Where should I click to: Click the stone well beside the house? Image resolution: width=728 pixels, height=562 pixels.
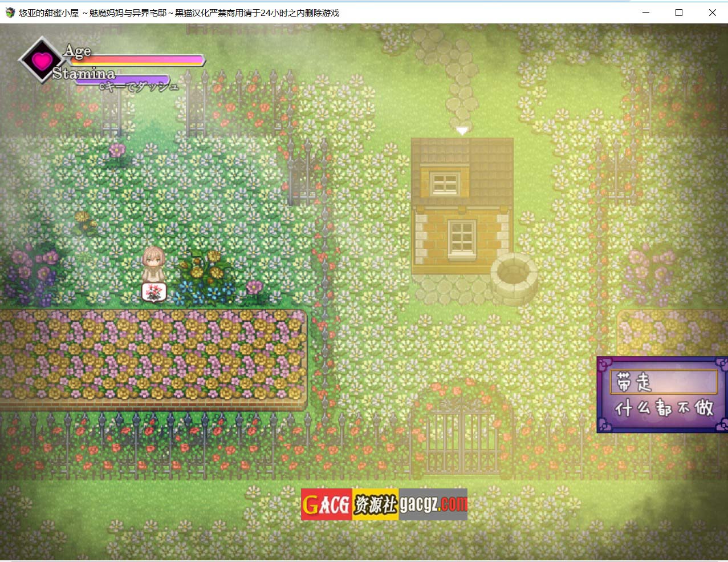pos(514,277)
